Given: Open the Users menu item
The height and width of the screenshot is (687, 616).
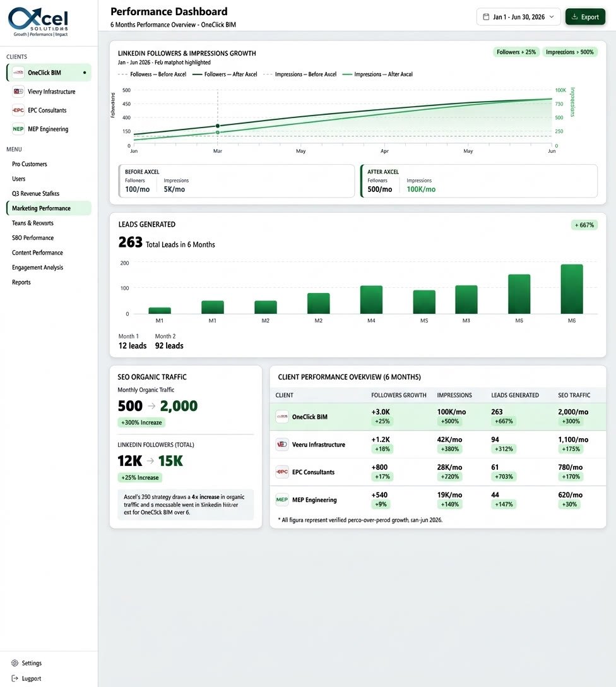Looking at the screenshot, I should pyautogui.click(x=18, y=179).
